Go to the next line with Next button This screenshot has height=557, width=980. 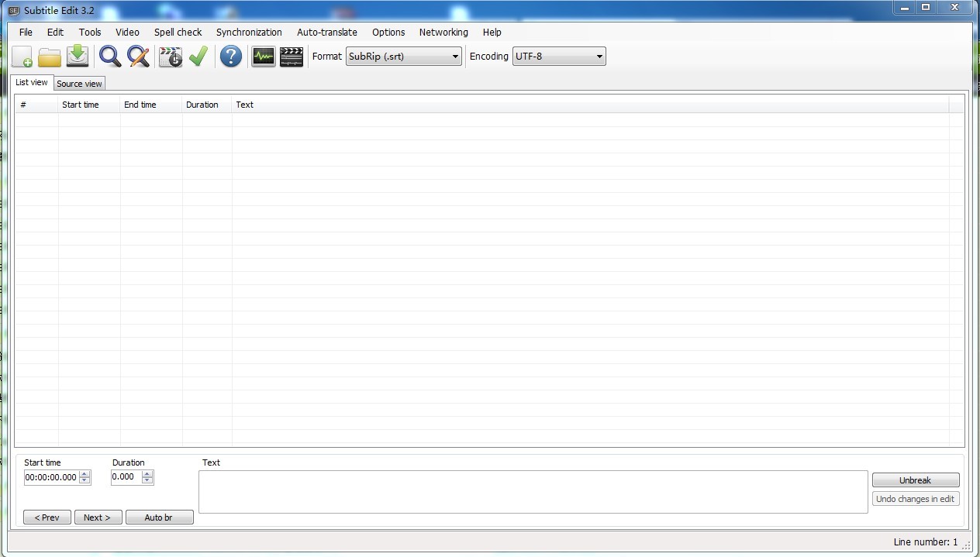pos(98,517)
